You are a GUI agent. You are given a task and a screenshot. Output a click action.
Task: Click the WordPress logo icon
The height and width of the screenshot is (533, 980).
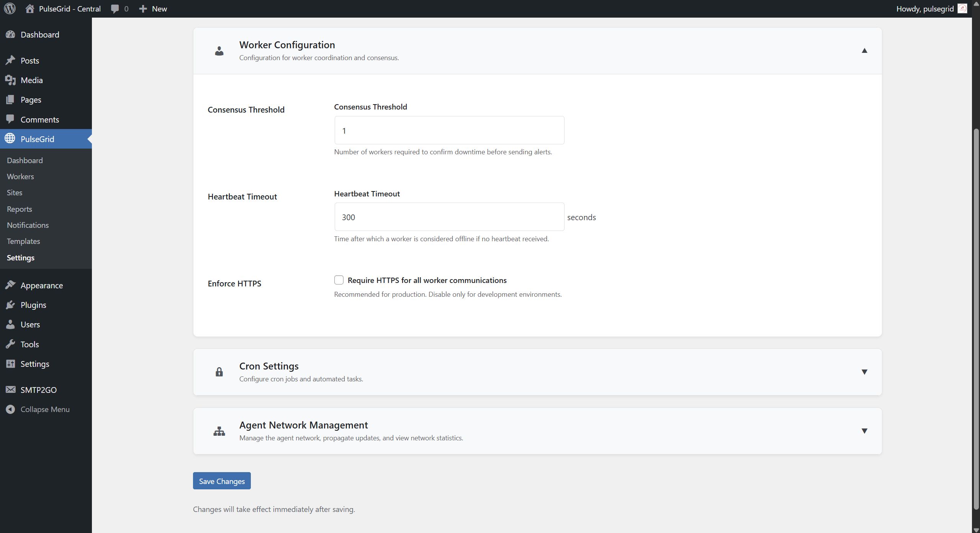(10, 8)
